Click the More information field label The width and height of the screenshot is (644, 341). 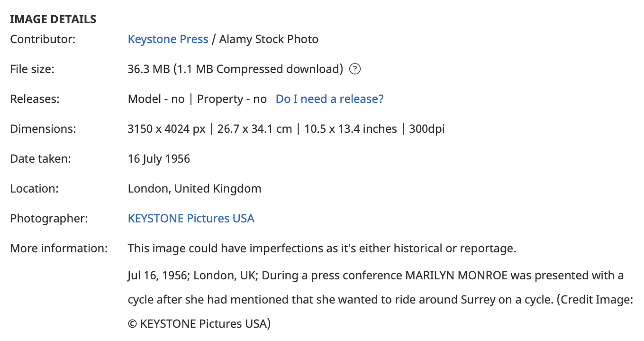point(59,249)
